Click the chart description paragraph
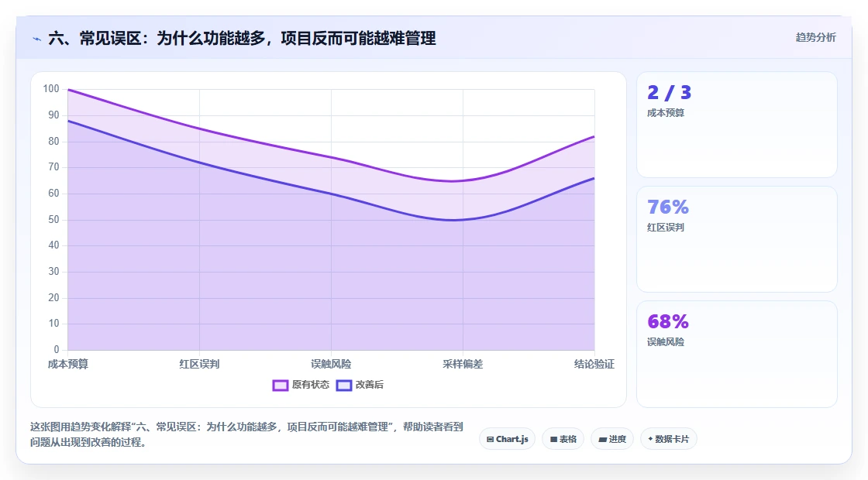 point(246,434)
